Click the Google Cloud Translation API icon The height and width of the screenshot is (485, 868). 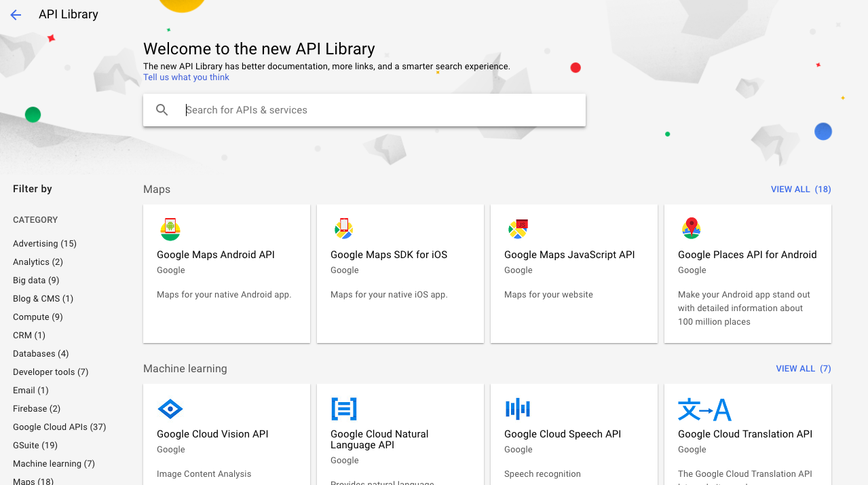(x=704, y=410)
